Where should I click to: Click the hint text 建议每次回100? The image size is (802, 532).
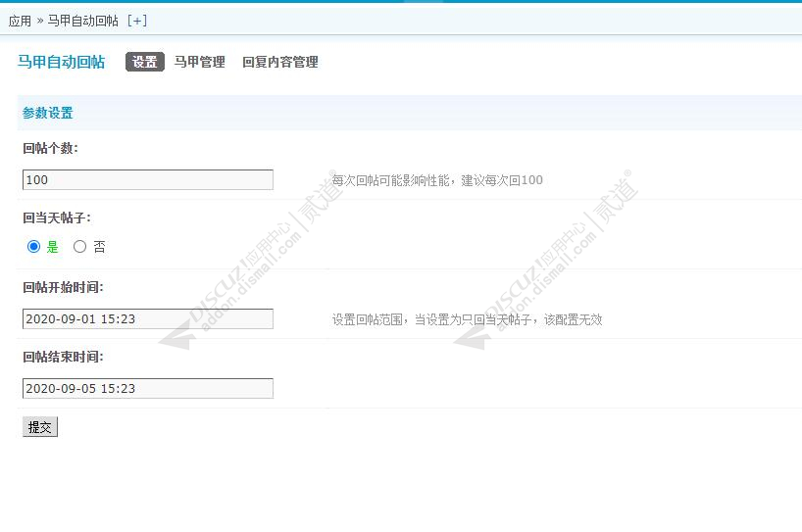[x=502, y=180]
